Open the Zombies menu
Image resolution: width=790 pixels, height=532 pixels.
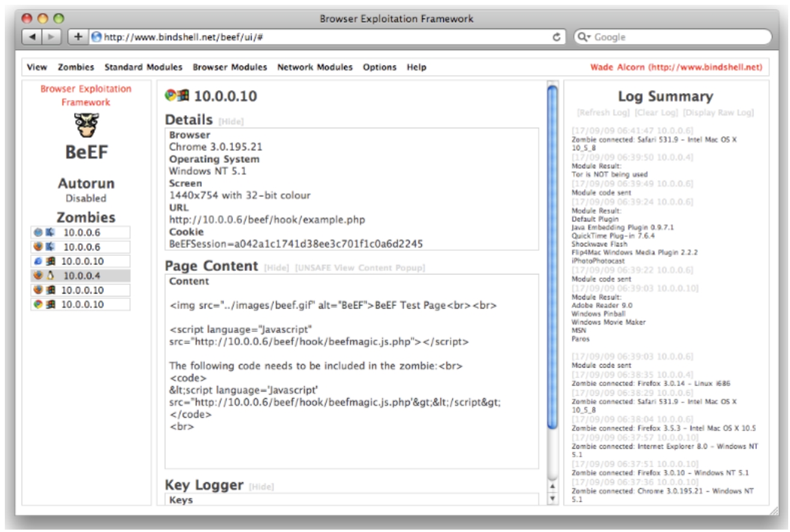point(76,67)
